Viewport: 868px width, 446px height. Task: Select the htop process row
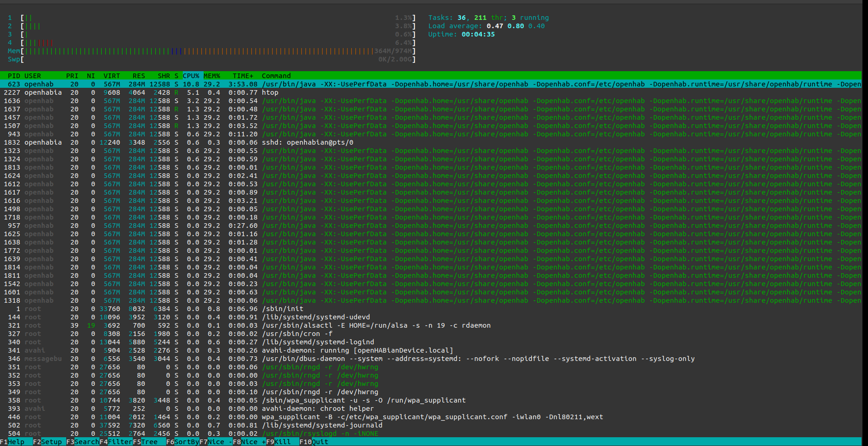pyautogui.click(x=431, y=92)
